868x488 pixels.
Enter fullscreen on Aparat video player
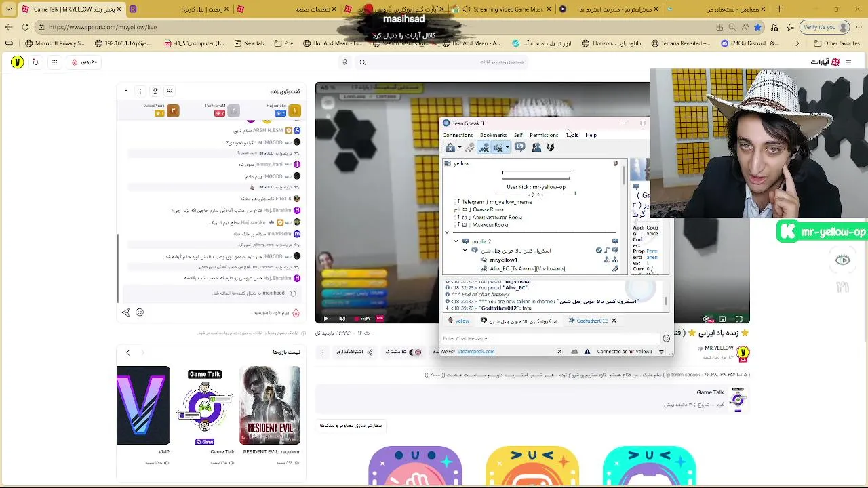point(739,319)
